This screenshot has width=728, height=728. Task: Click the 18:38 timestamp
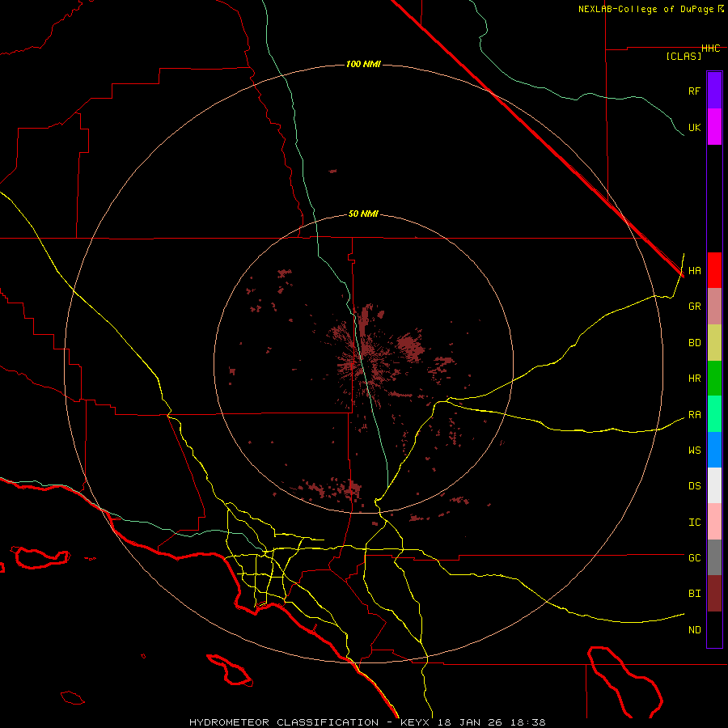tap(528, 722)
